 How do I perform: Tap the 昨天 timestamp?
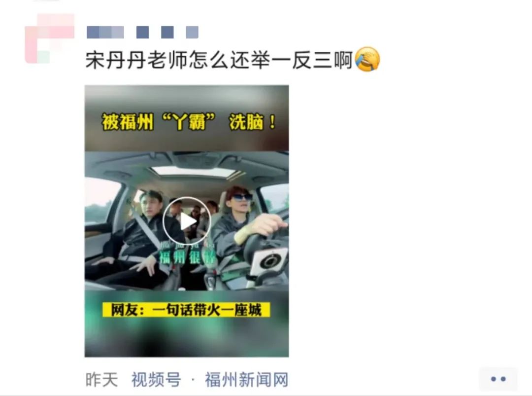(x=102, y=379)
